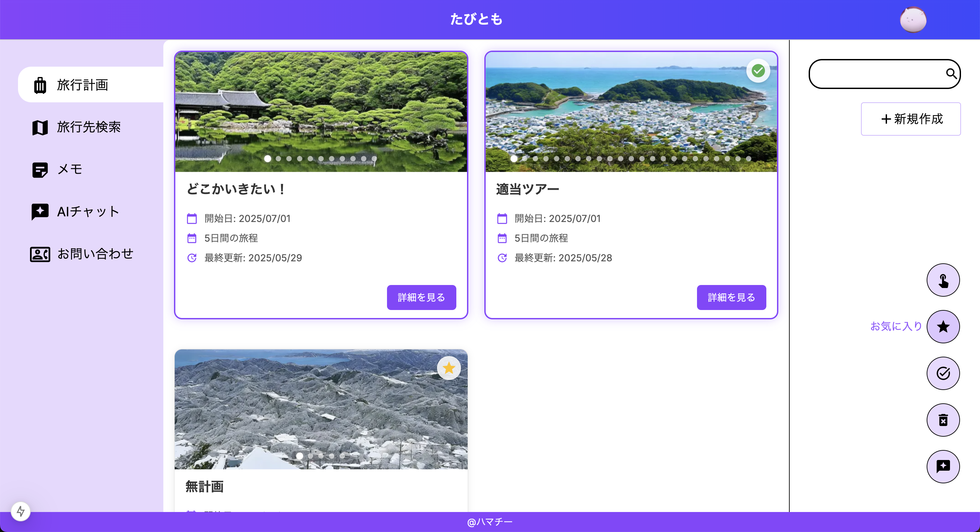Open your profile avatar at top right

913,19
